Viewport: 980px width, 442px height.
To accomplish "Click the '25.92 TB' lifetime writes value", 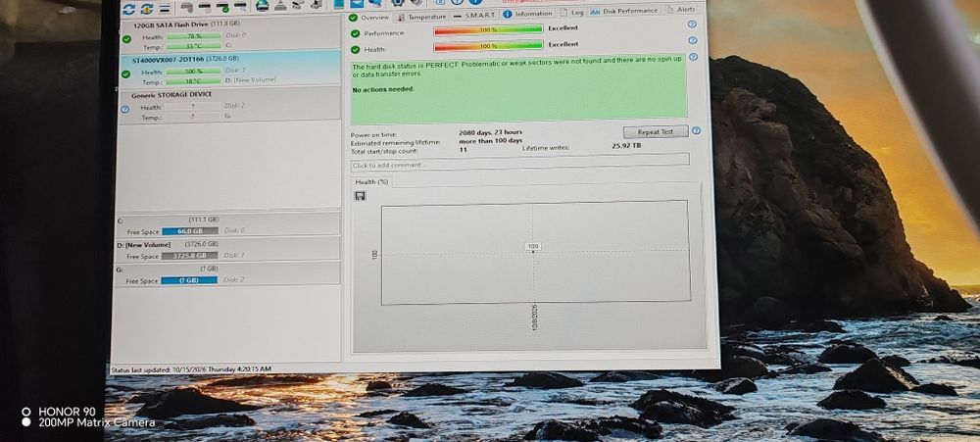I will (626, 146).
